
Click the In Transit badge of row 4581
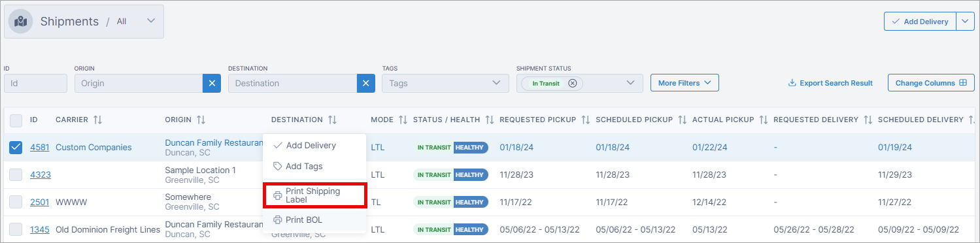[x=433, y=148]
